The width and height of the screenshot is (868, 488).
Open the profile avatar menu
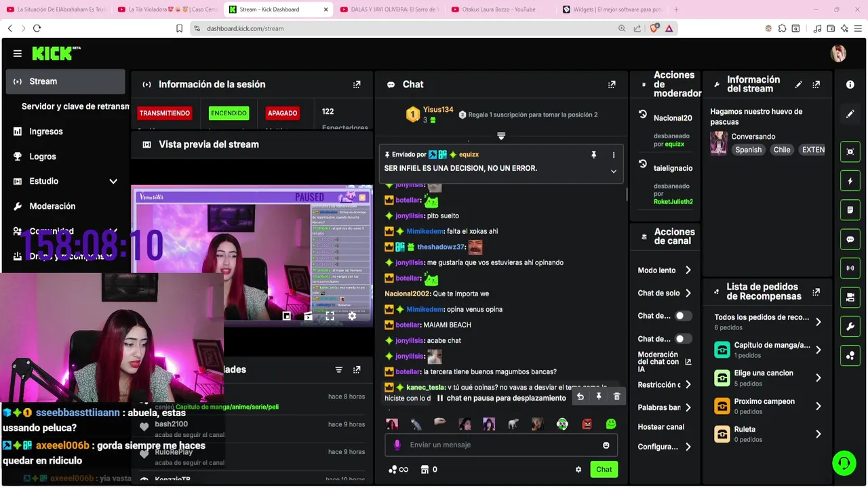(838, 54)
